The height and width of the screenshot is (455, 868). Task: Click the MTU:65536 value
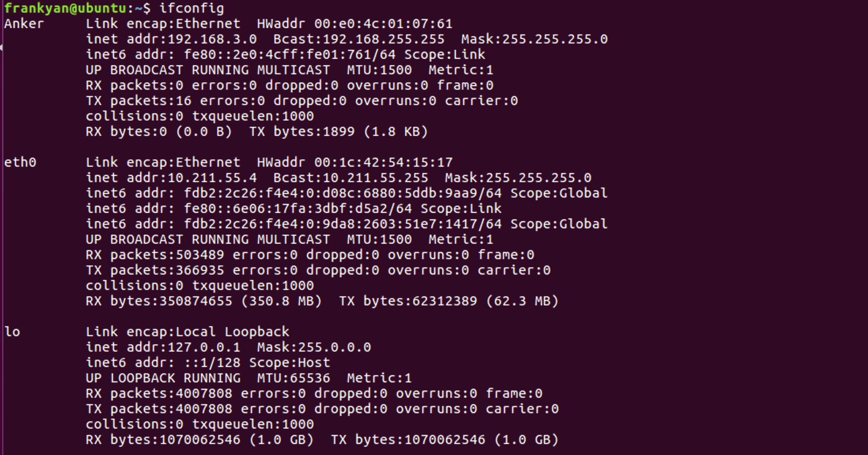click(293, 378)
